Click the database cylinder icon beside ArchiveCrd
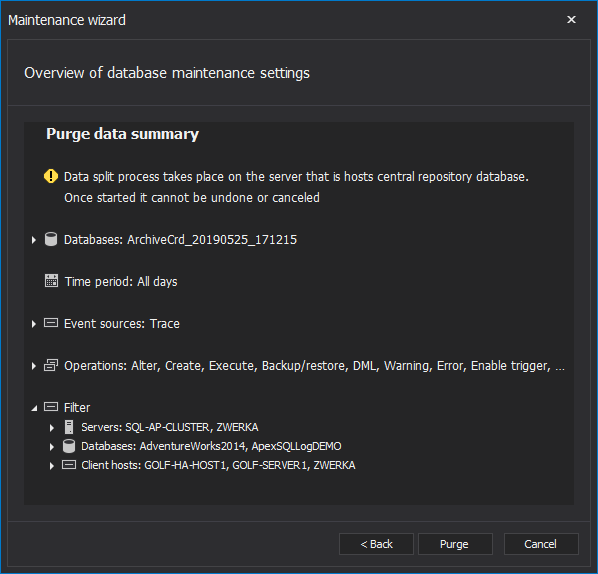 51,240
